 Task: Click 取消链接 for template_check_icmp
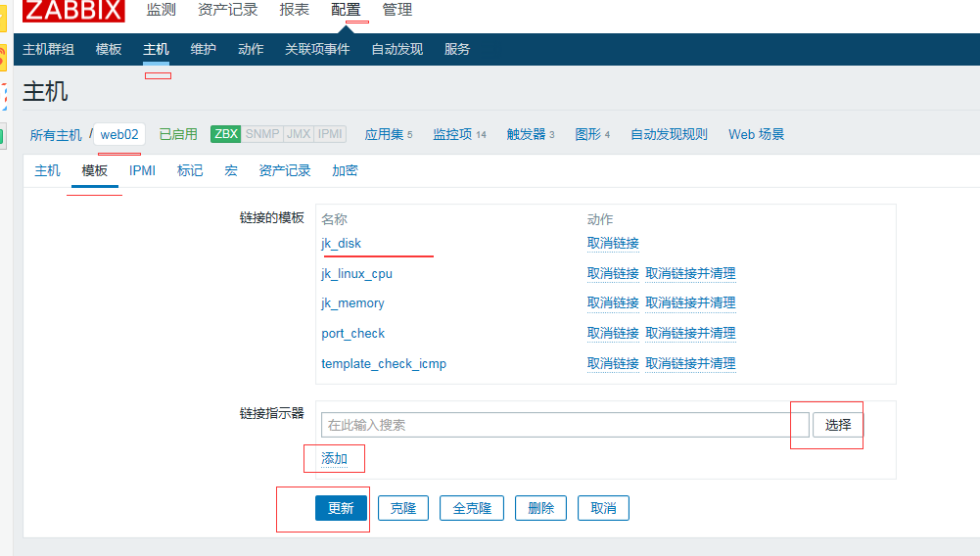pyautogui.click(x=613, y=363)
